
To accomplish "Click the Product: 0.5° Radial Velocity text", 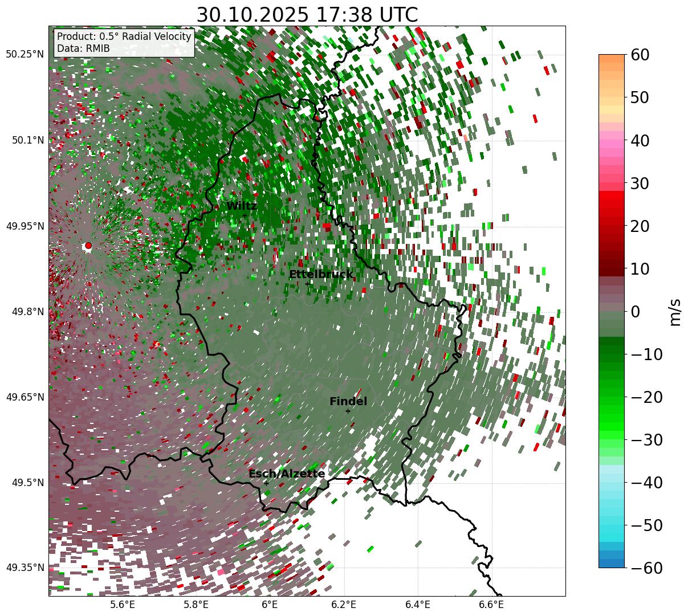I will (124, 37).
